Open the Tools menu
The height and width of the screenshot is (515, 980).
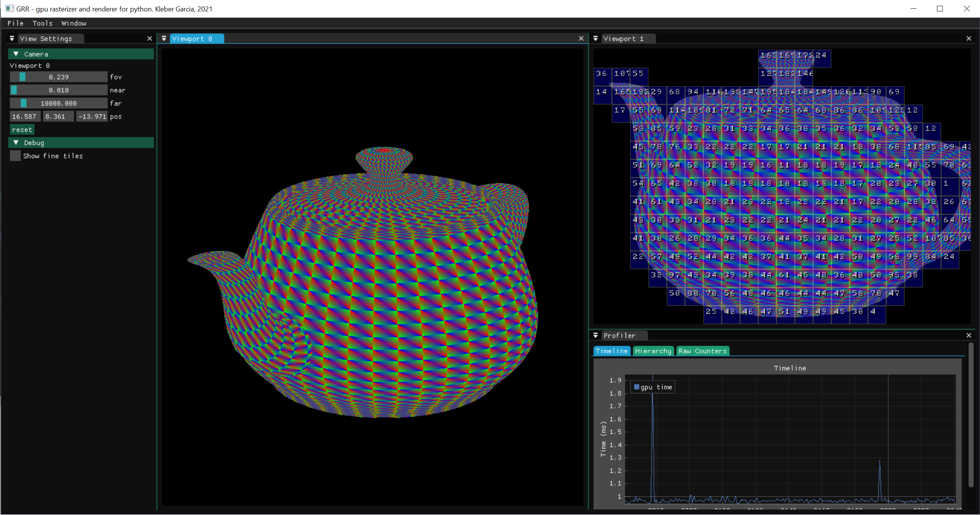point(42,23)
